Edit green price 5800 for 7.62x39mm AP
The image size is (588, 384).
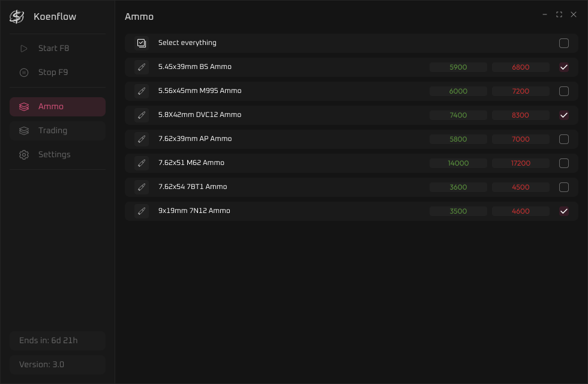(x=458, y=139)
